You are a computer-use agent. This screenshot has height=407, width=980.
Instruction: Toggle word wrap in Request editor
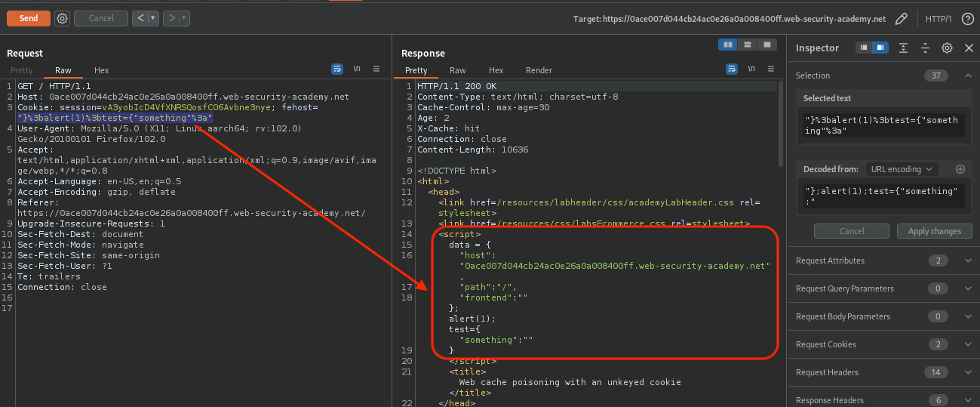pos(337,69)
